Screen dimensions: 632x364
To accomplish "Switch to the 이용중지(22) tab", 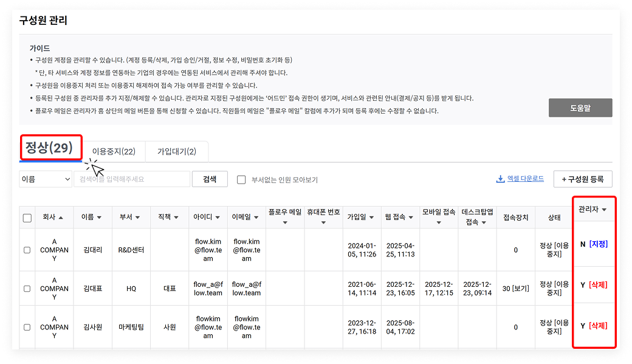I will click(x=114, y=151).
